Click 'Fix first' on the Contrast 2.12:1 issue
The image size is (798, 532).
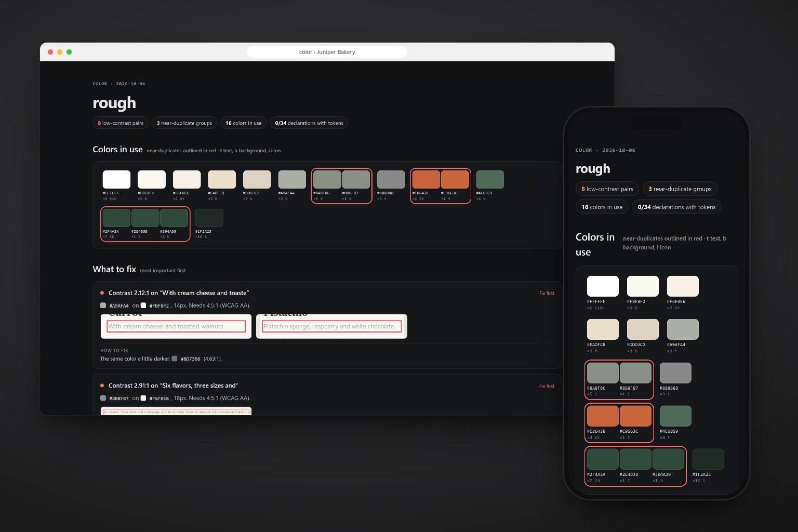547,294
